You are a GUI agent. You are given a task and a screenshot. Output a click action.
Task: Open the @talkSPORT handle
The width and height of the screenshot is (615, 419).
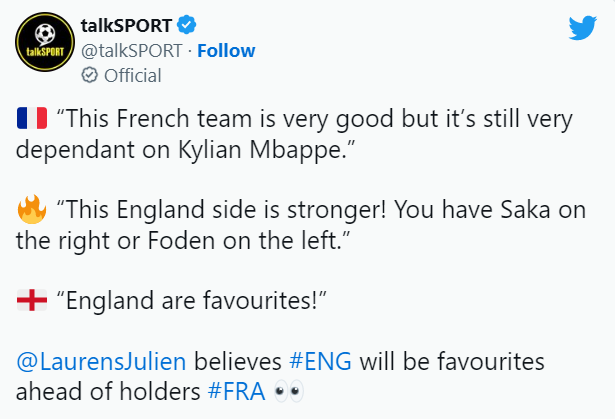(131, 51)
